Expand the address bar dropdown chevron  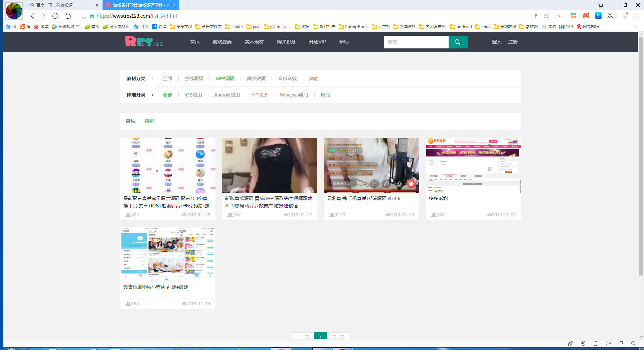(560, 16)
